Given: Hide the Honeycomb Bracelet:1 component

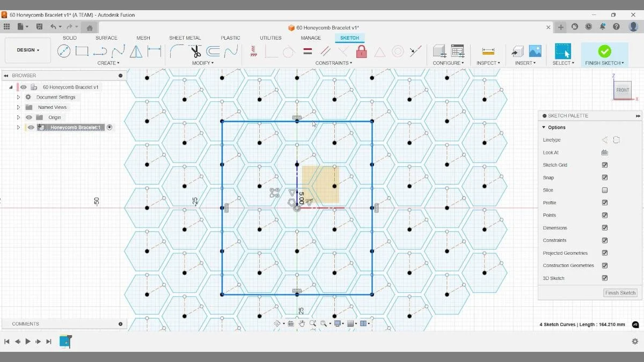Looking at the screenshot, I should (31, 127).
